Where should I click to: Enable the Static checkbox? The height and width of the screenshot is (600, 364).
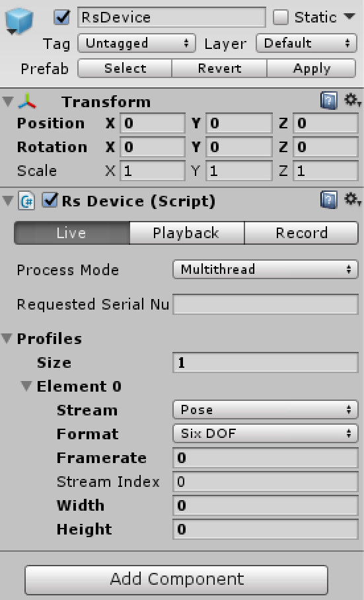280,17
